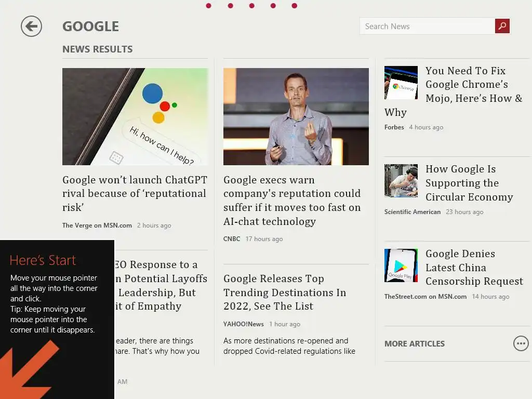Click the YAHOO!News source label

(x=244, y=324)
